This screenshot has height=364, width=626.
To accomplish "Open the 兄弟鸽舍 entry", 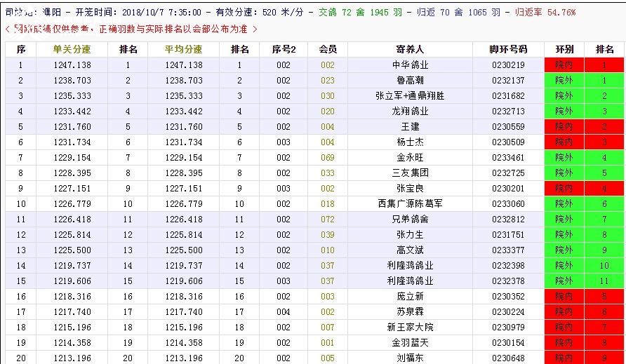I will click(x=410, y=220).
